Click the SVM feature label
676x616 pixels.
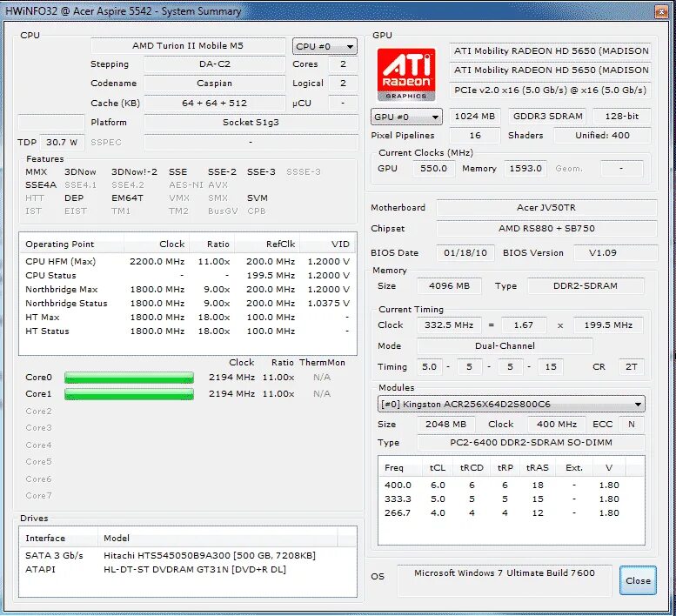pos(258,198)
